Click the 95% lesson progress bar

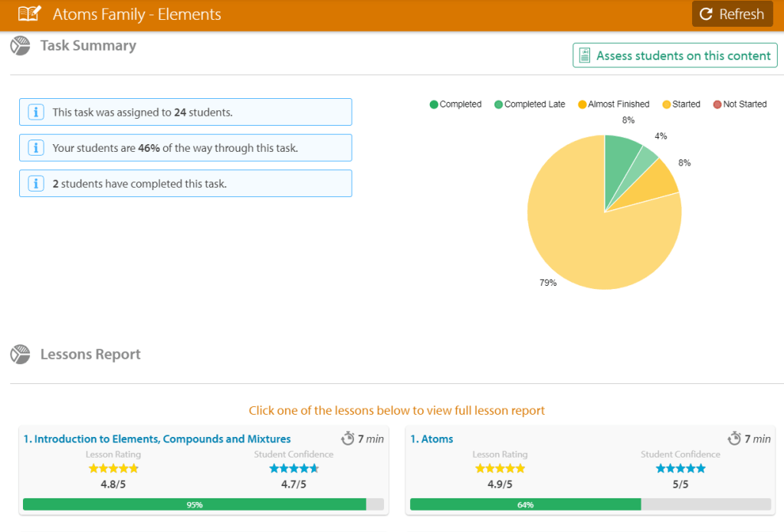pyautogui.click(x=195, y=504)
